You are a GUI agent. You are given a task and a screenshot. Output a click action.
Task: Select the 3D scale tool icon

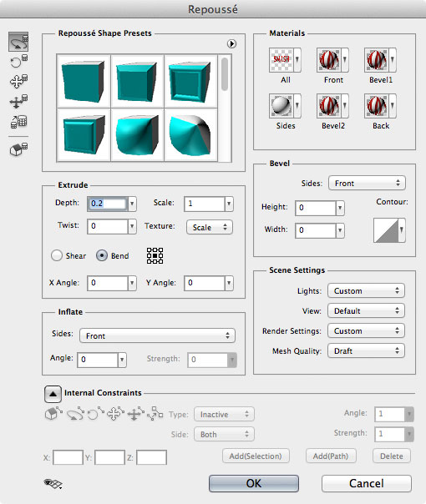coord(18,122)
